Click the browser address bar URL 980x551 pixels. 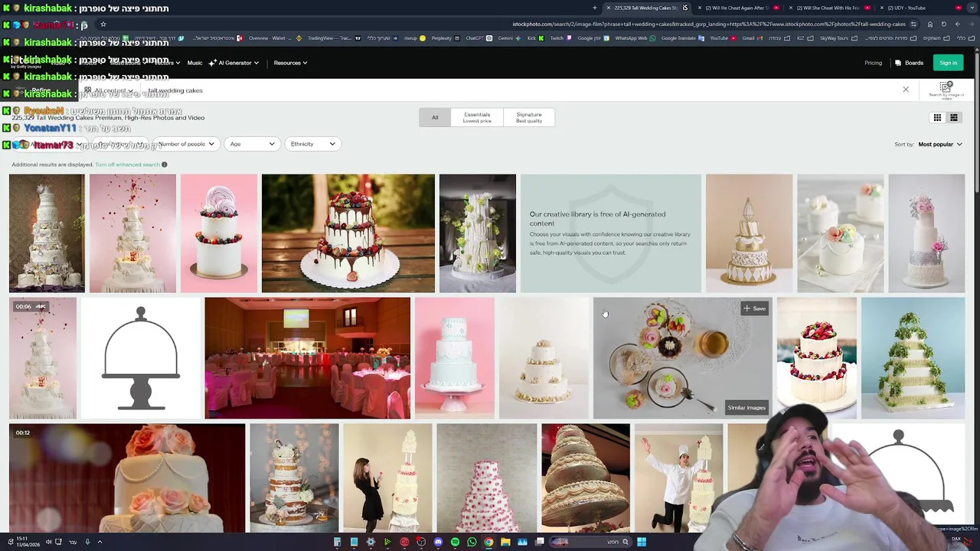pyautogui.click(x=708, y=24)
